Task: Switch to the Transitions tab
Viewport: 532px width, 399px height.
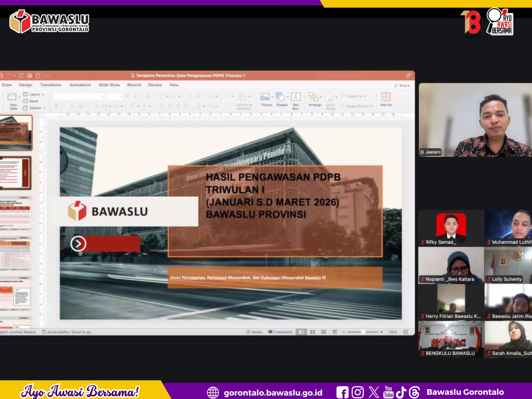Action: 51,85
